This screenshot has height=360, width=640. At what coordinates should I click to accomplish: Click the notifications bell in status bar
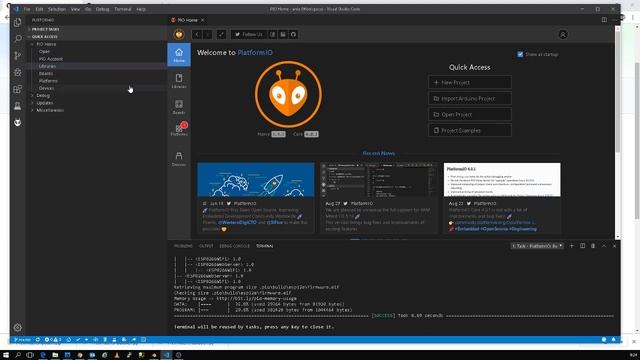613,340
